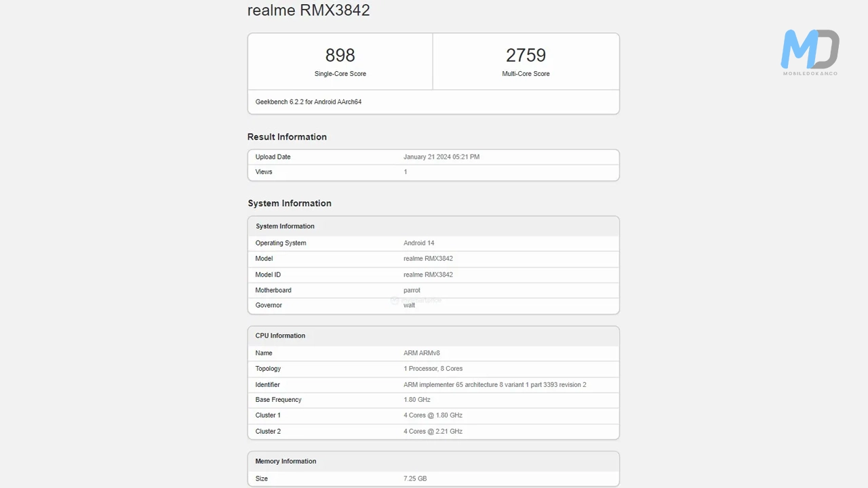
Task: Select the ARM ARMv8 name value
Action: click(x=421, y=353)
